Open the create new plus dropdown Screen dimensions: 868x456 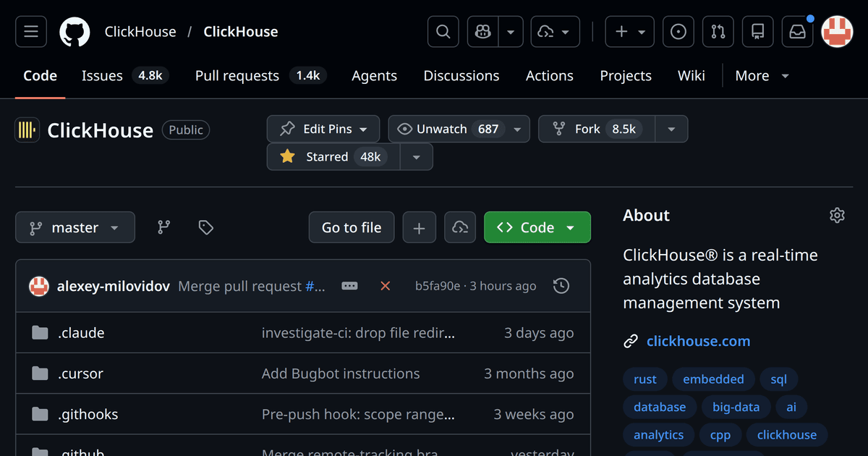pyautogui.click(x=630, y=32)
